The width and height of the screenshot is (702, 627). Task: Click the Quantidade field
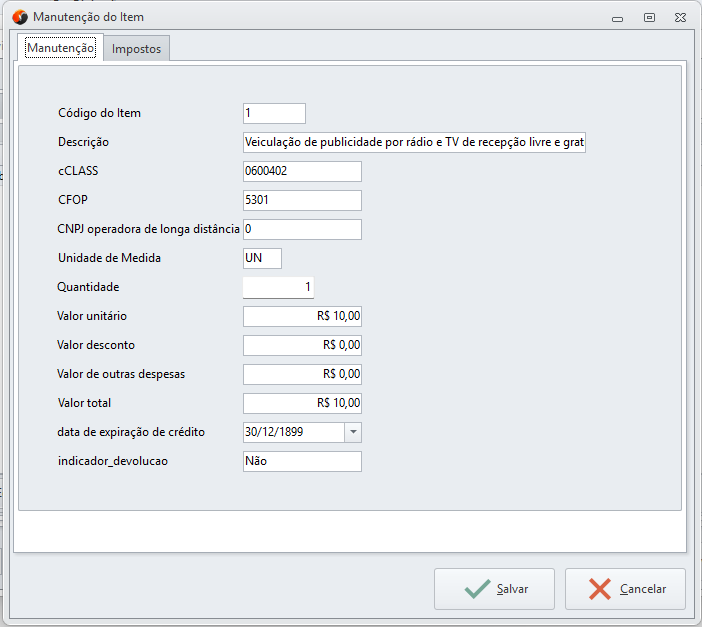coord(278,288)
